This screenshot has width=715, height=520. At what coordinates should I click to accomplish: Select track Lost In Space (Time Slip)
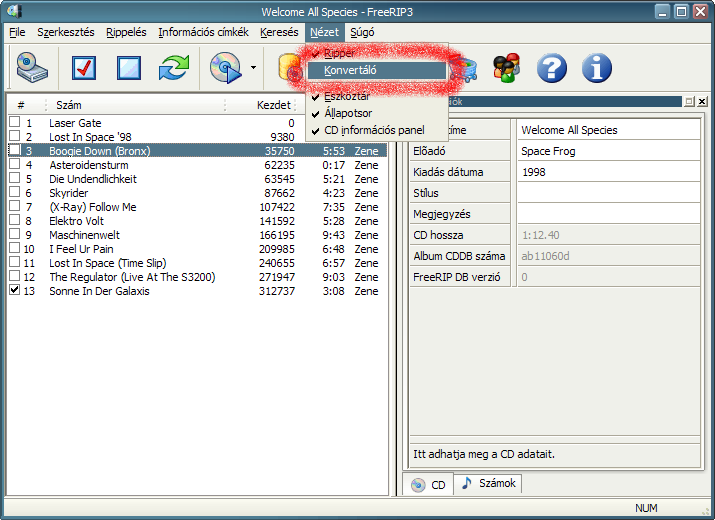pos(197,263)
